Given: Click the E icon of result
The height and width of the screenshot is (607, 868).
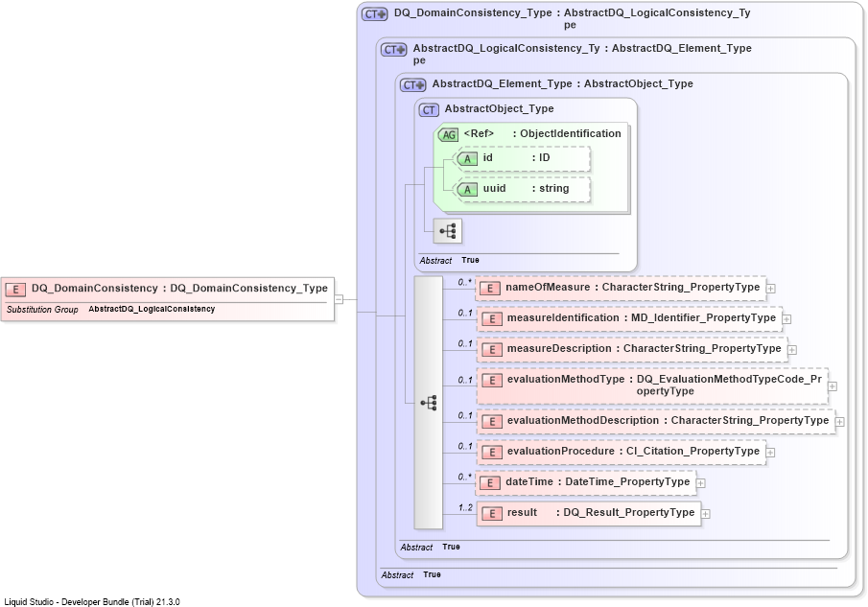Looking at the screenshot, I should [492, 514].
